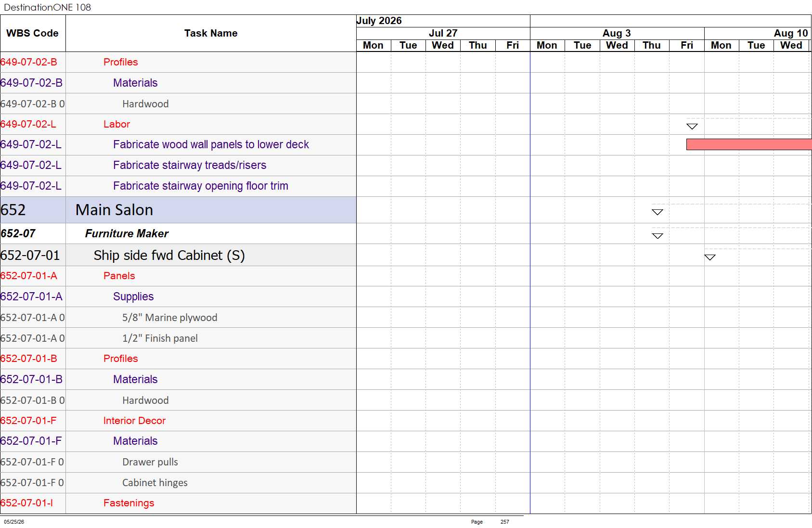Click the Page 257 footer label

490,522
